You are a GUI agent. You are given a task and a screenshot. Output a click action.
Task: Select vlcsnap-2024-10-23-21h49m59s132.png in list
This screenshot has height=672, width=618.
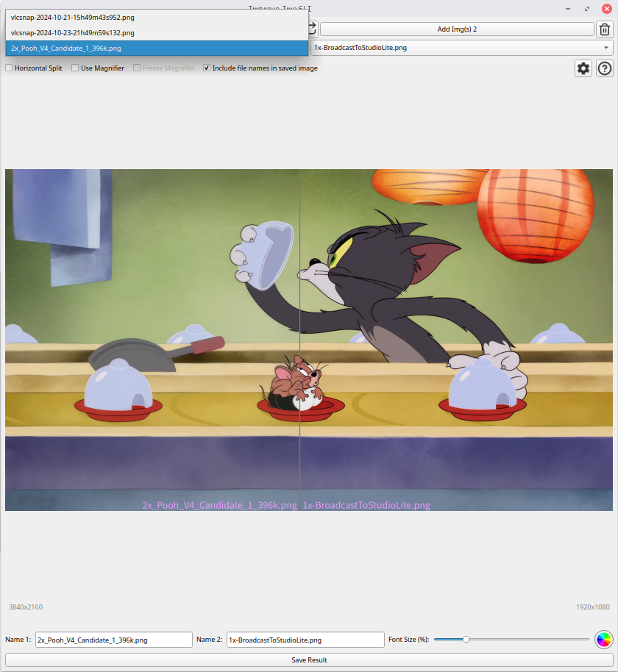(x=157, y=33)
